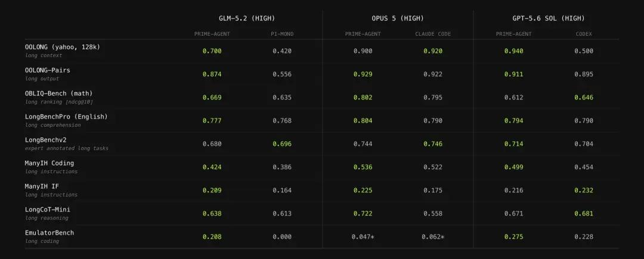
Task: Select the OPUS 5 (HIGH) column header
Action: click(398, 18)
